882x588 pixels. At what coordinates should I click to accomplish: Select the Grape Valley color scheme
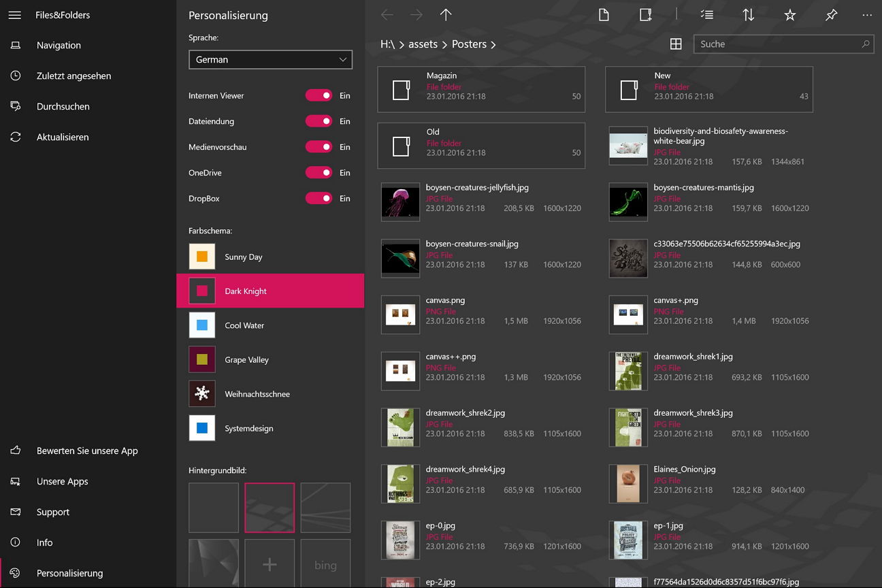click(x=270, y=360)
